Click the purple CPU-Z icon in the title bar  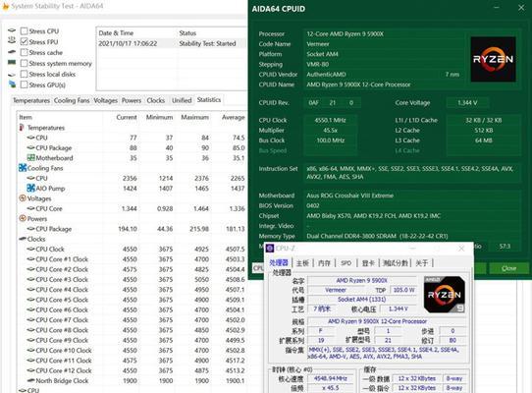click(270, 249)
